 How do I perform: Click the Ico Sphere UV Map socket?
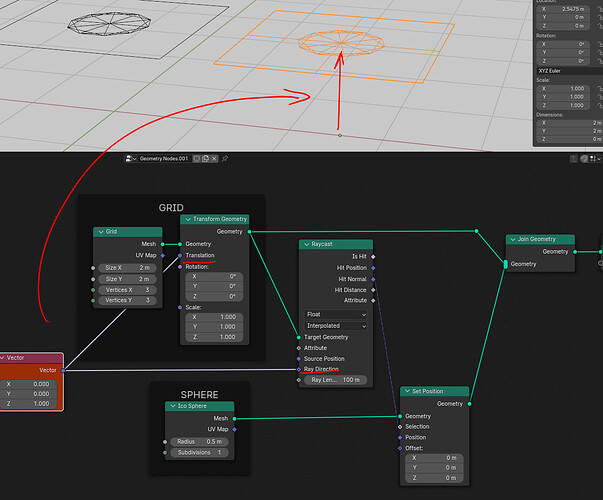(x=235, y=429)
